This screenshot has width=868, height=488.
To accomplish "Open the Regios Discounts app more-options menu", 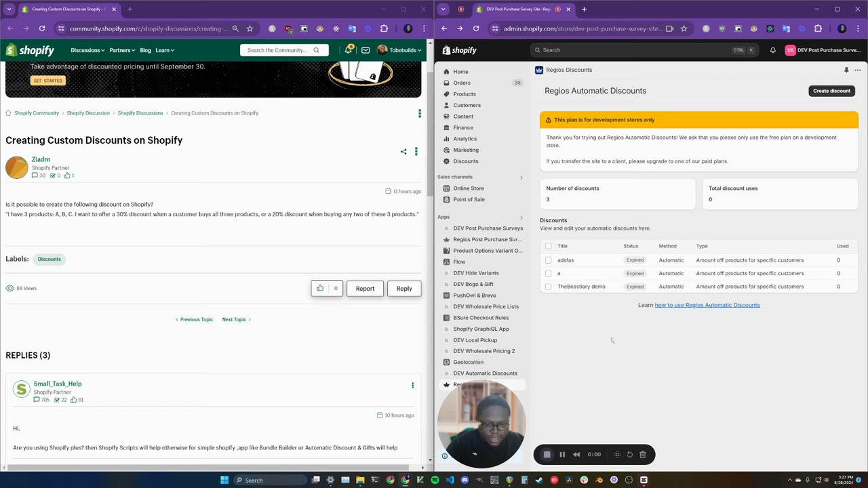I will pyautogui.click(x=857, y=70).
